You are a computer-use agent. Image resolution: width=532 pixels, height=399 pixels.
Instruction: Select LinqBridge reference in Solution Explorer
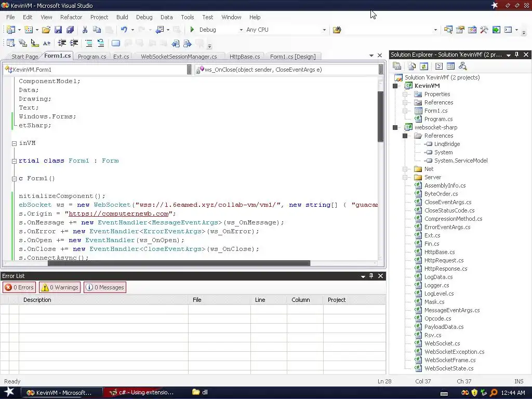(x=447, y=144)
